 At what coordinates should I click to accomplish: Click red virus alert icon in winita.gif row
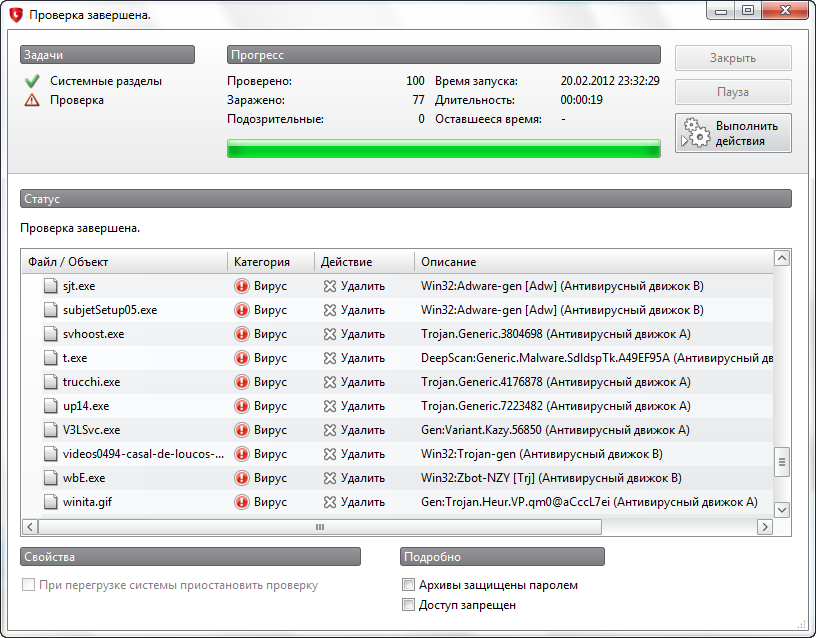[241, 501]
